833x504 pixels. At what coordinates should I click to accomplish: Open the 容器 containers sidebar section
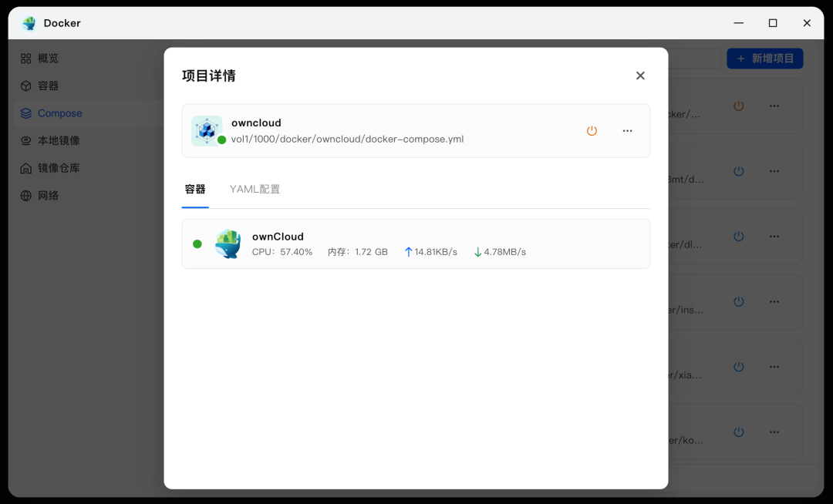(x=40, y=86)
